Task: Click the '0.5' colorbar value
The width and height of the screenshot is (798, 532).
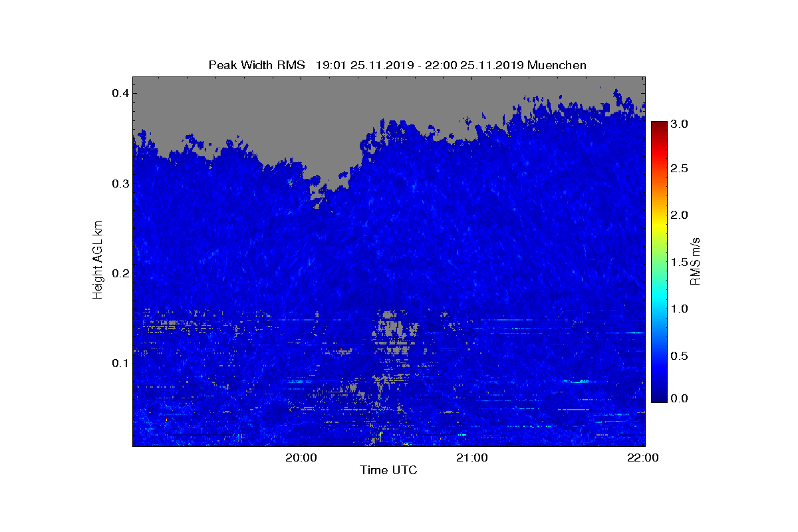Action: (679, 356)
